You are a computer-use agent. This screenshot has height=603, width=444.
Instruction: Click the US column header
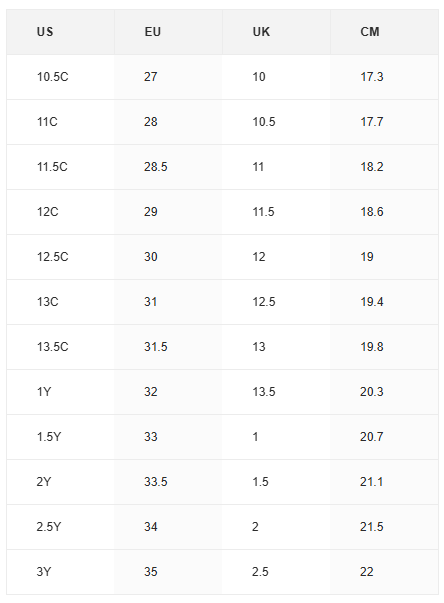tap(60, 32)
